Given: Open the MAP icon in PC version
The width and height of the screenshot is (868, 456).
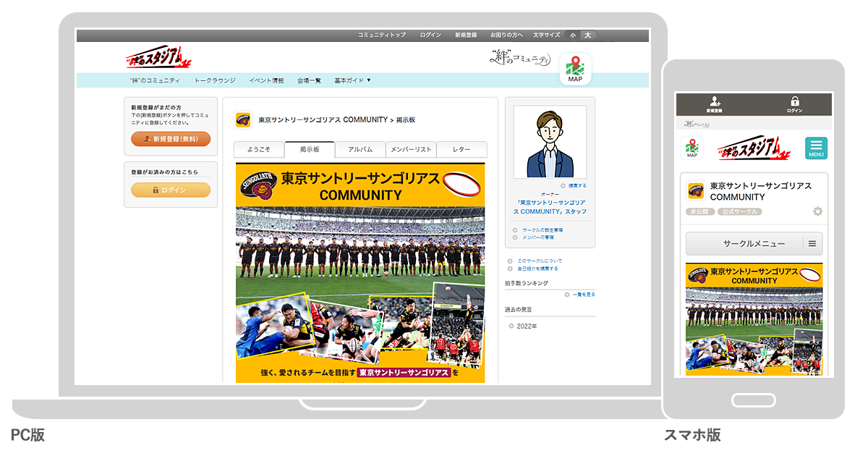Looking at the screenshot, I should (x=575, y=69).
